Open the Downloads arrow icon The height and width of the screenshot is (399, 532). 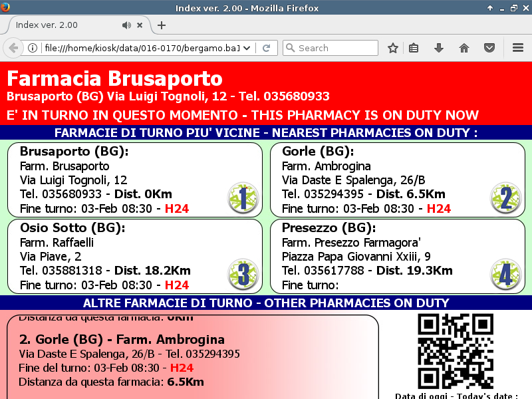(438, 48)
